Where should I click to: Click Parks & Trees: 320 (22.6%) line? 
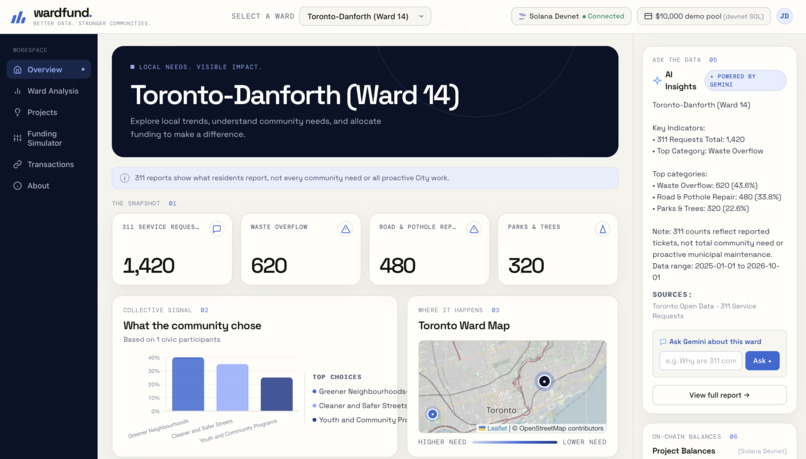pos(701,208)
